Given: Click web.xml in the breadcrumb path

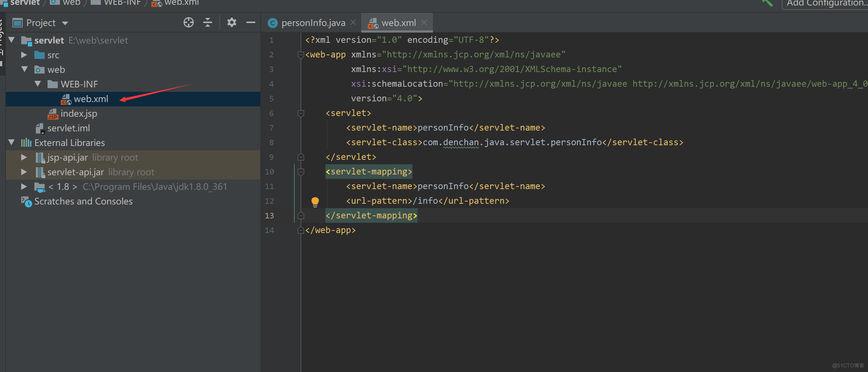Looking at the screenshot, I should 181,3.
